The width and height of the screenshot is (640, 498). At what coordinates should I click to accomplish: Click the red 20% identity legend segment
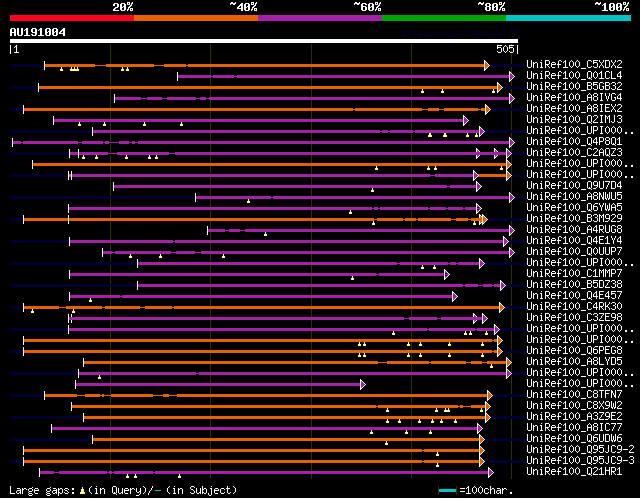coord(72,18)
